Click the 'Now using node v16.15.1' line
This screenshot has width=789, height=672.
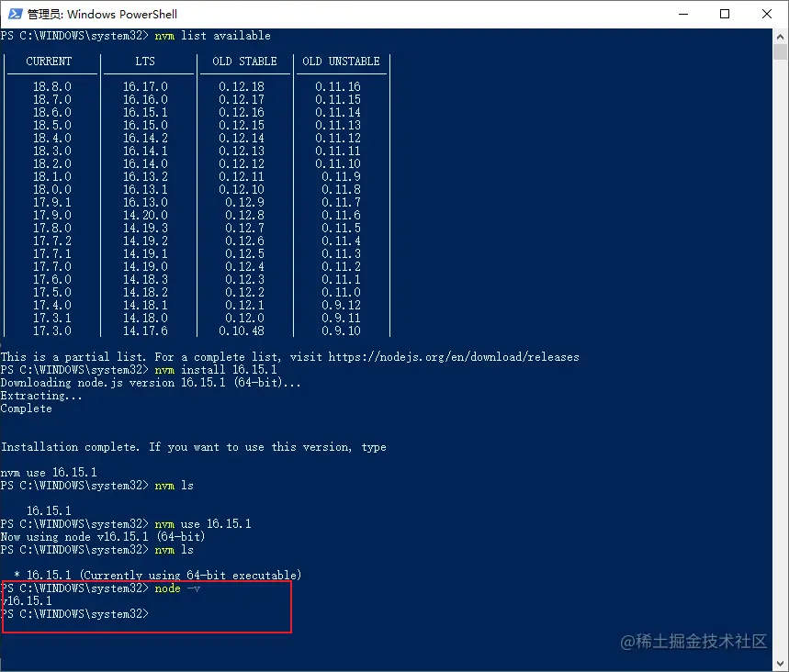coord(103,537)
